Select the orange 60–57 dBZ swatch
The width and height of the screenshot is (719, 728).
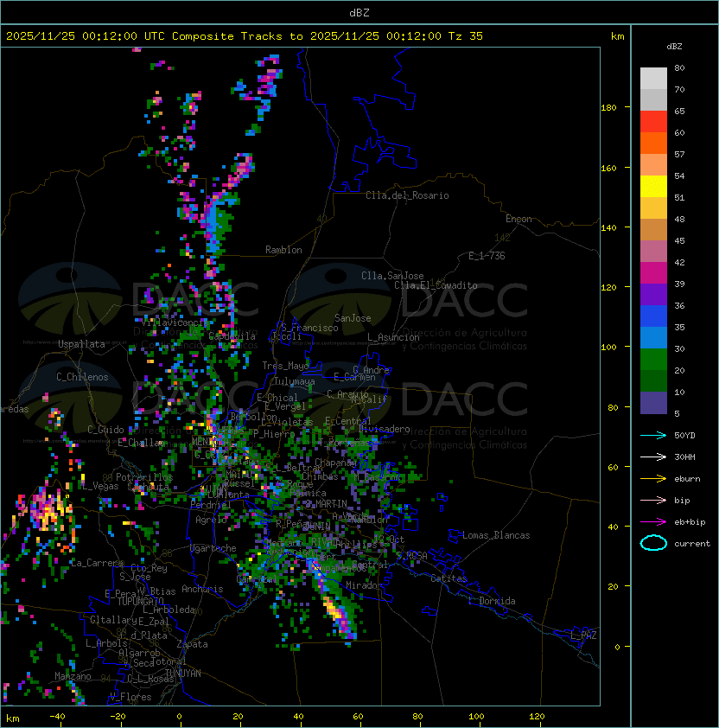[653, 143]
